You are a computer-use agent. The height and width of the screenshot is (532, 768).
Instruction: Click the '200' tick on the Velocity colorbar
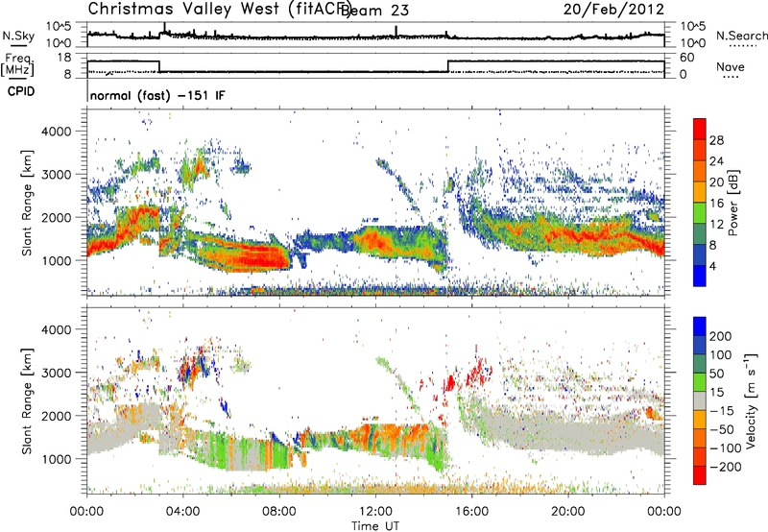coord(721,336)
